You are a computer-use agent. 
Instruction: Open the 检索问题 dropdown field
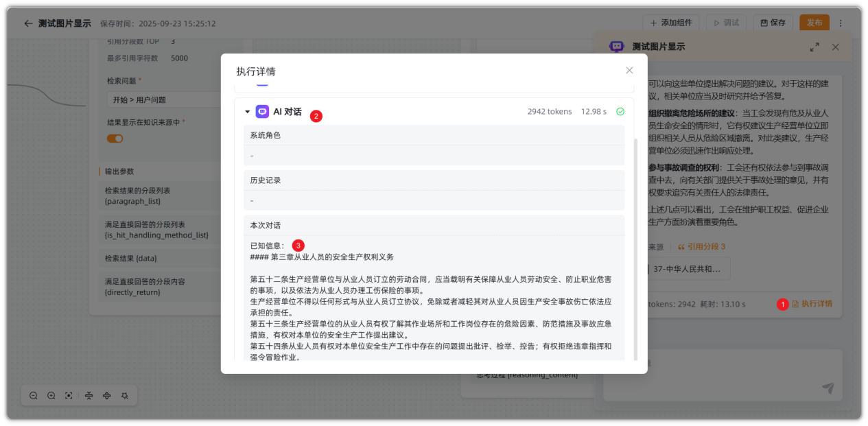(165, 99)
